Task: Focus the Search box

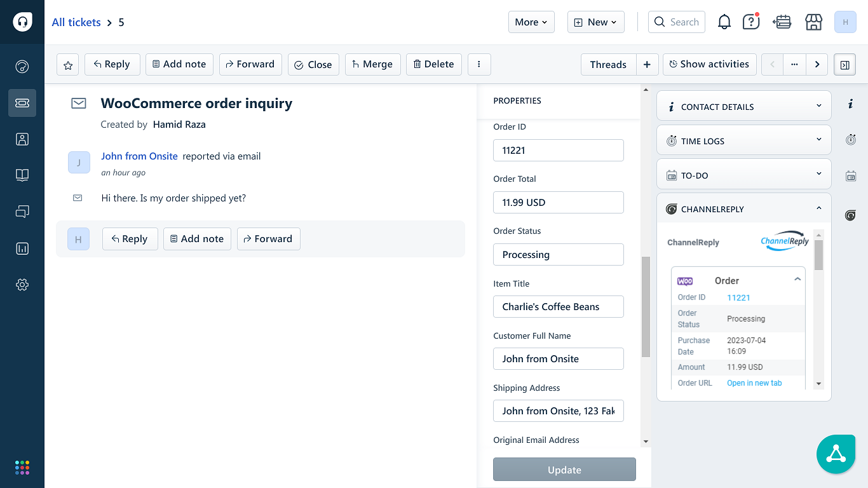Action: click(677, 22)
